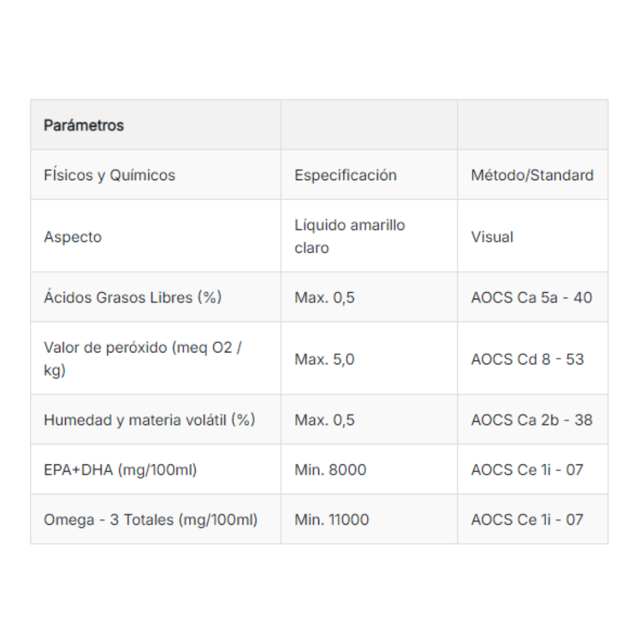Click the AOCS Cd 8 - 53 cell
644x644 pixels.
[527, 360]
